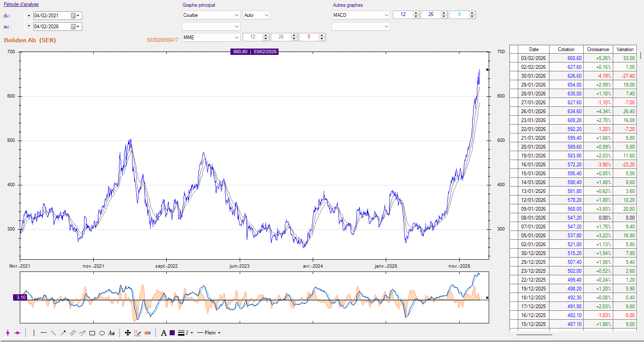Open the Courbe chart type dropdown
The width and height of the screenshot is (644, 342).
(211, 15)
